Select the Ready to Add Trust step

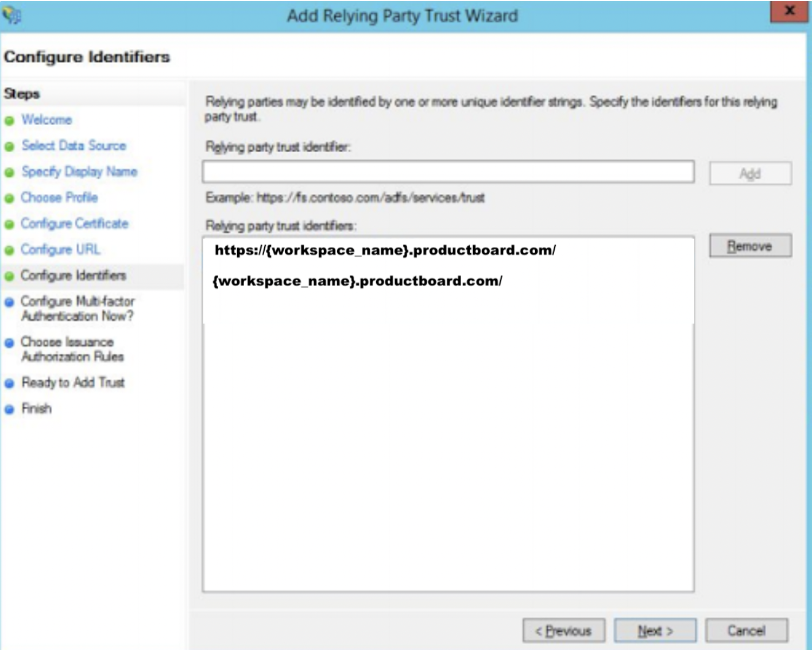73,382
